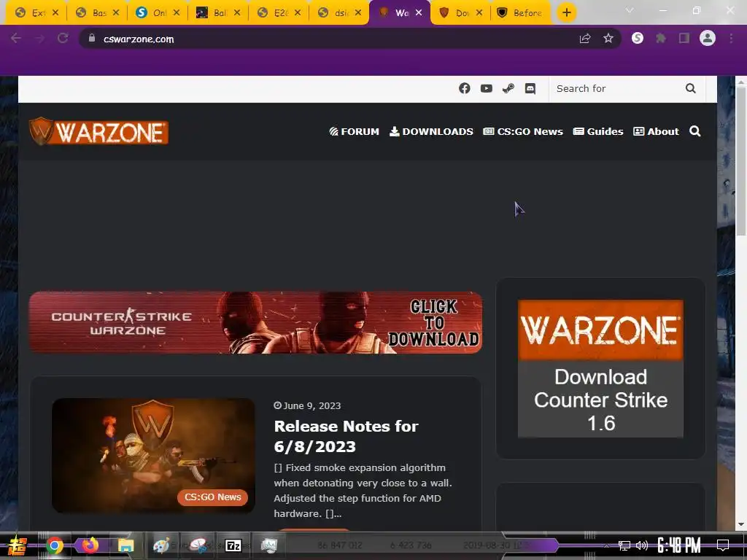Click the browser back arrow
The height and width of the screenshot is (560, 747).
coord(16,39)
